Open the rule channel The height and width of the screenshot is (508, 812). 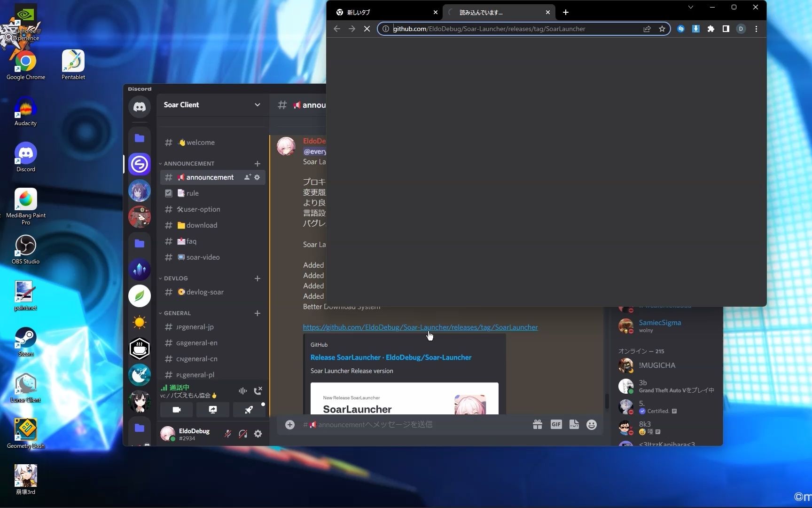click(212, 193)
